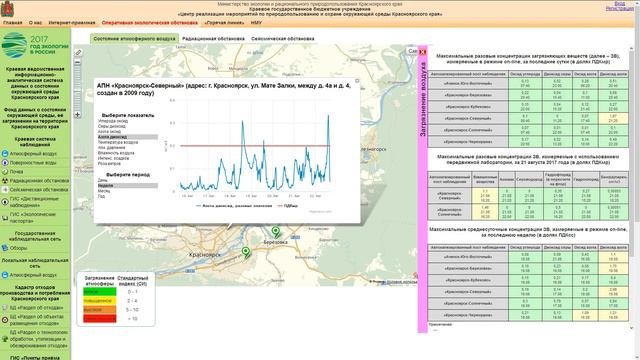The height and width of the screenshot is (360, 640).
Task: Open Сейсмическая обстановка sidebar link
Action: coord(39,190)
